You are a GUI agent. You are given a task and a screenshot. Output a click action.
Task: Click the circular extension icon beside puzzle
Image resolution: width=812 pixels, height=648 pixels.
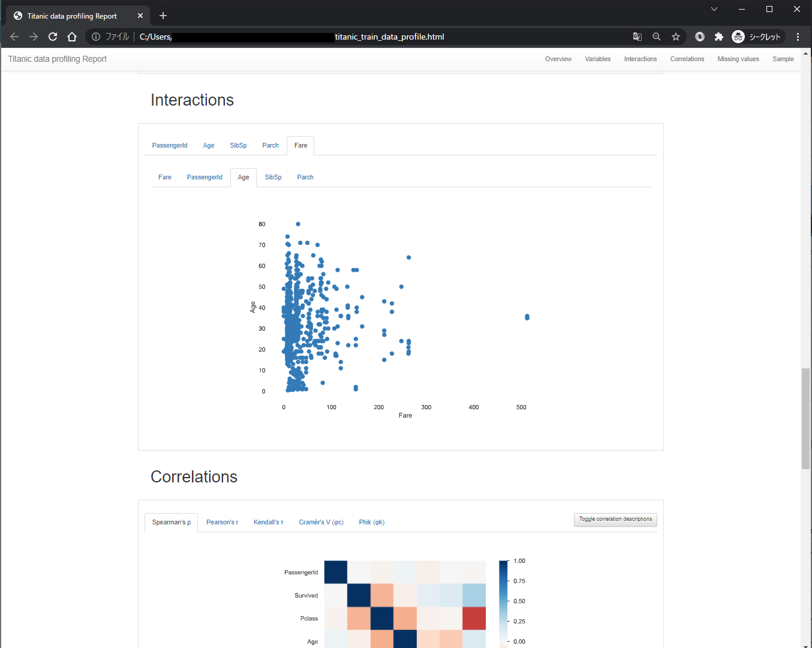(x=700, y=37)
